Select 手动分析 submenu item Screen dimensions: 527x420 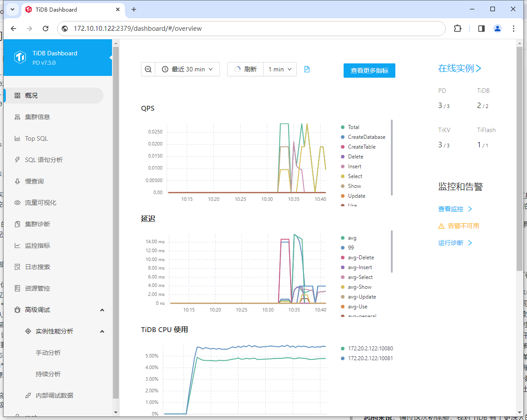pyautogui.click(x=48, y=353)
